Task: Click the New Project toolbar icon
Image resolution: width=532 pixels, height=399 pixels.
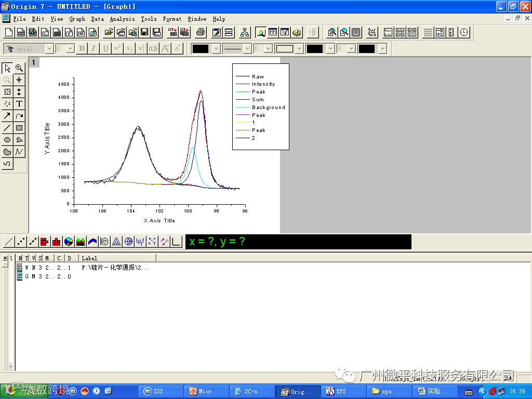Action: tap(9, 32)
